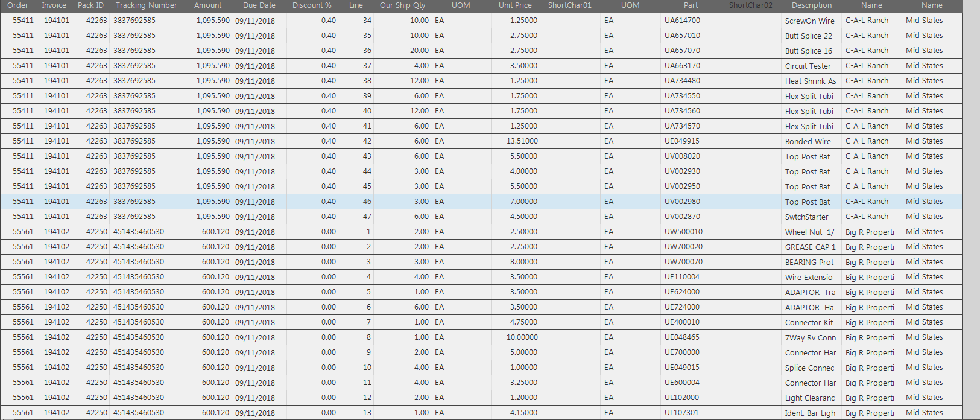Sort by the Invoice column header
This screenshot has height=420, width=980.
coord(54,5)
